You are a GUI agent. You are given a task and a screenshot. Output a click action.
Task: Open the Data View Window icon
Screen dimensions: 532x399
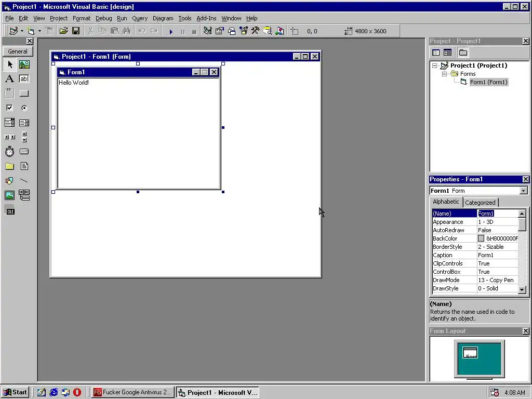coord(268,31)
